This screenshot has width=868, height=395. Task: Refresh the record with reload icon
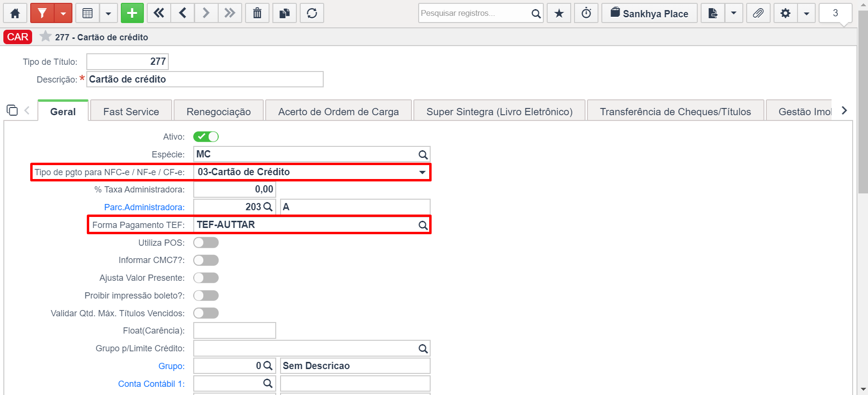click(312, 13)
